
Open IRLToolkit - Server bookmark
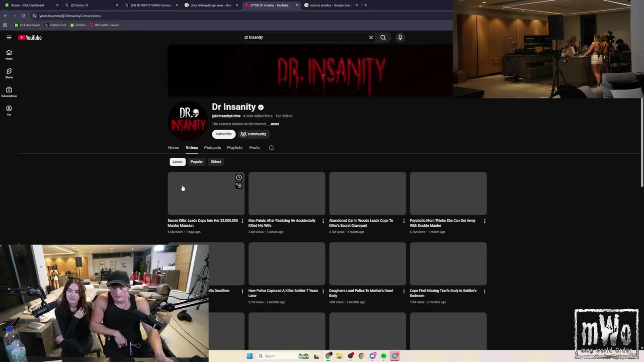[x=104, y=25]
